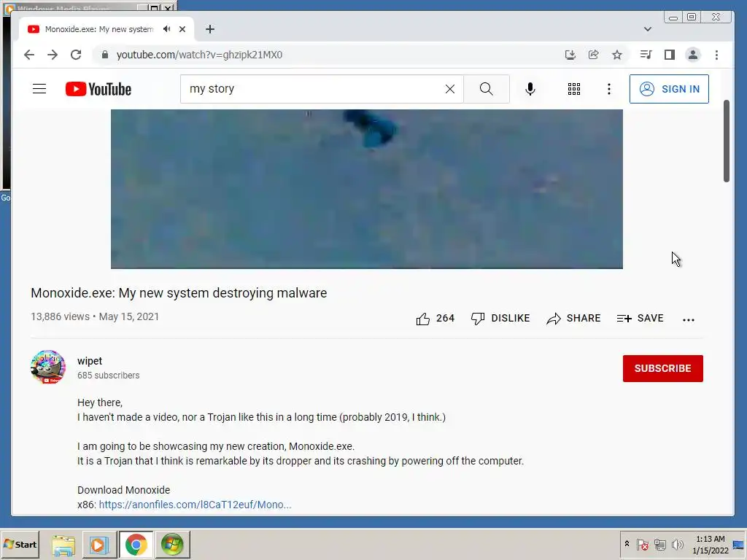This screenshot has height=560, width=747.
Task: Open the file explorer taskbar icon
Action: (63, 545)
